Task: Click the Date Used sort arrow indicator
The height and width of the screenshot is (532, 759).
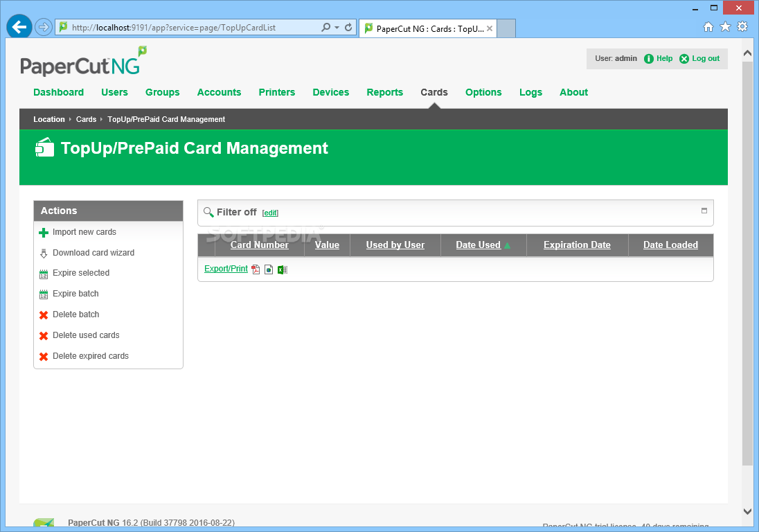Action: pyautogui.click(x=507, y=245)
